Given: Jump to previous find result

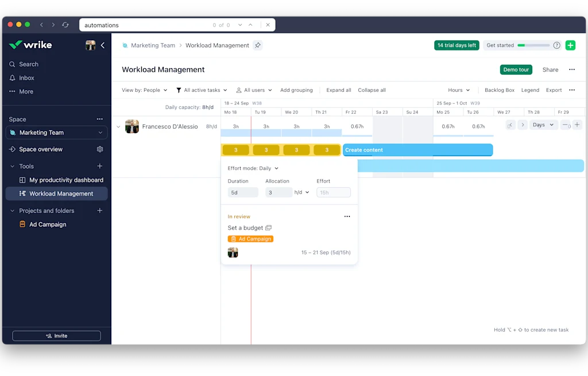Looking at the screenshot, I should 250,25.
